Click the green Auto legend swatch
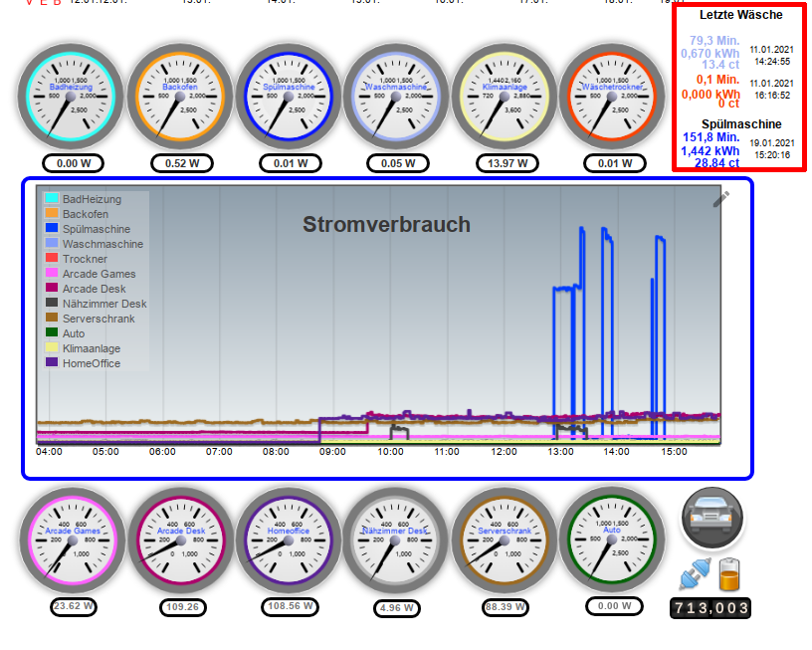This screenshot has width=812, height=650. pos(52,332)
